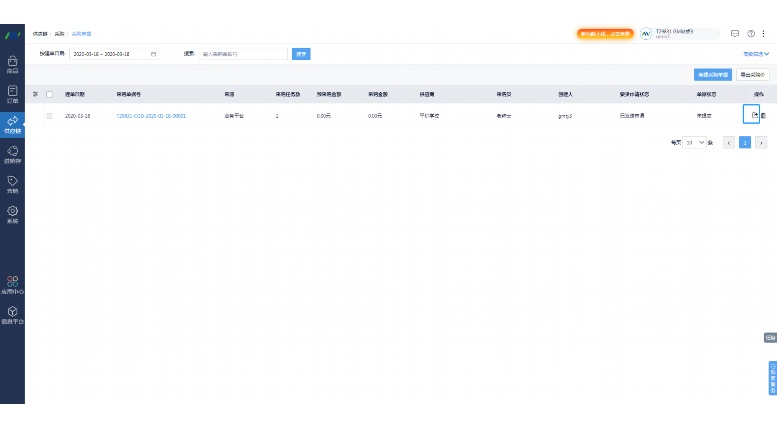The width and height of the screenshot is (777, 428).
Task: Expand the advanced filter chevron link
Action: coord(756,54)
